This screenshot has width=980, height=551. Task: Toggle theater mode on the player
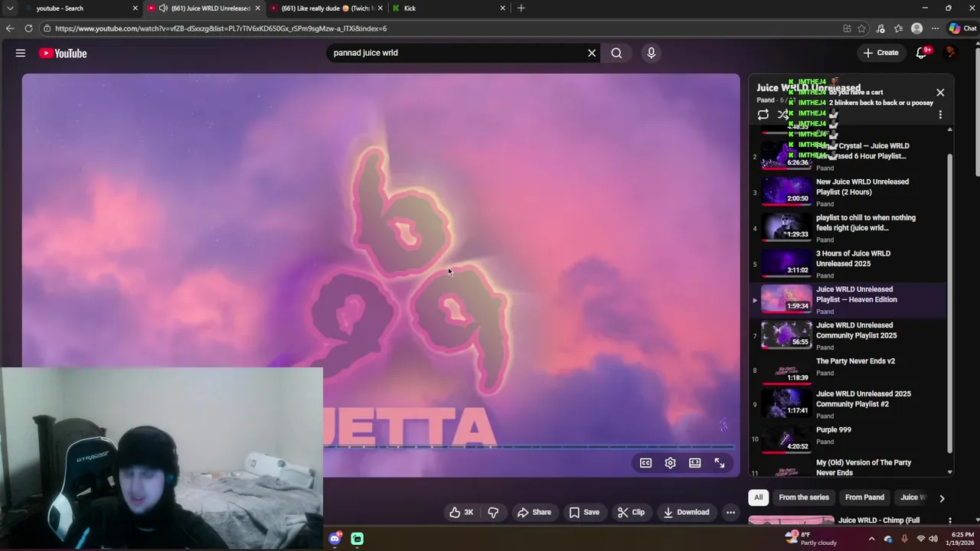click(694, 463)
